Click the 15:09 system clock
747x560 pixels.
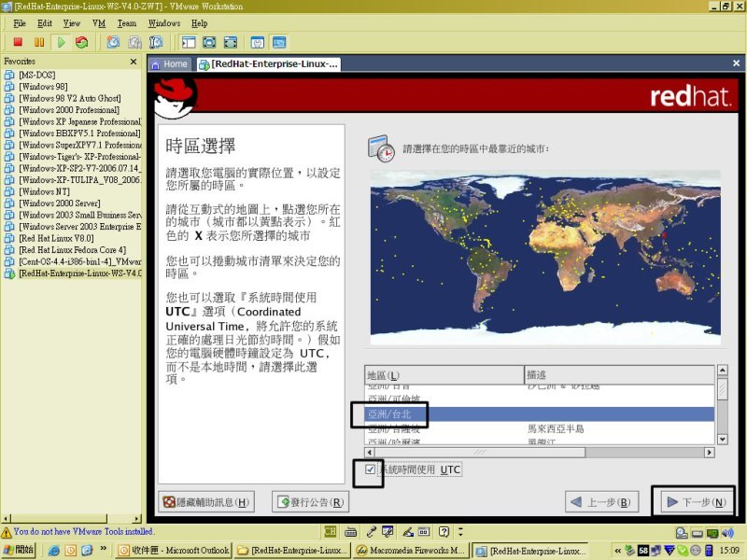click(730, 551)
